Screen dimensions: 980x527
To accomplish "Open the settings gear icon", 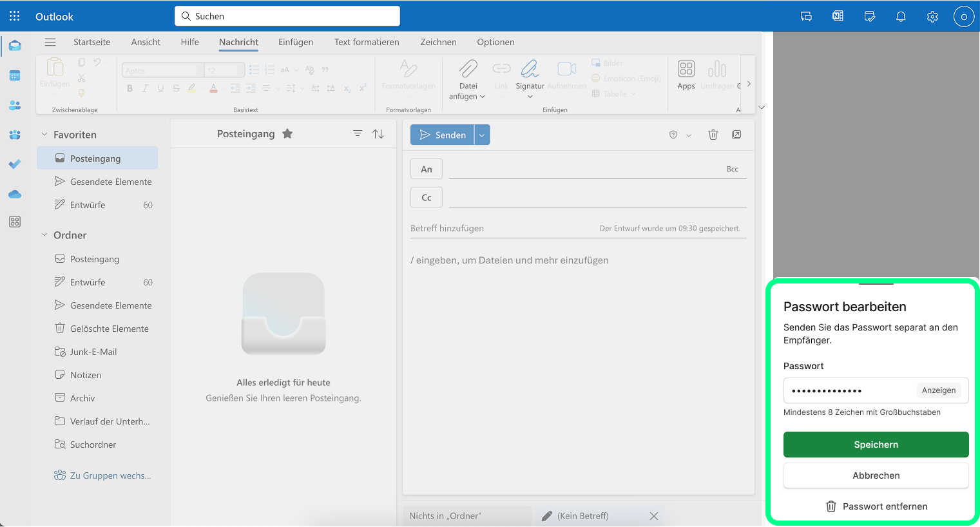I will coord(932,17).
